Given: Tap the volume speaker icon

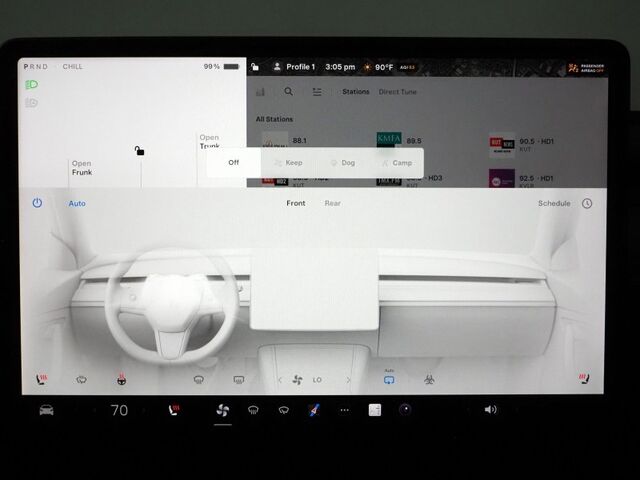Looking at the screenshot, I should (490, 409).
